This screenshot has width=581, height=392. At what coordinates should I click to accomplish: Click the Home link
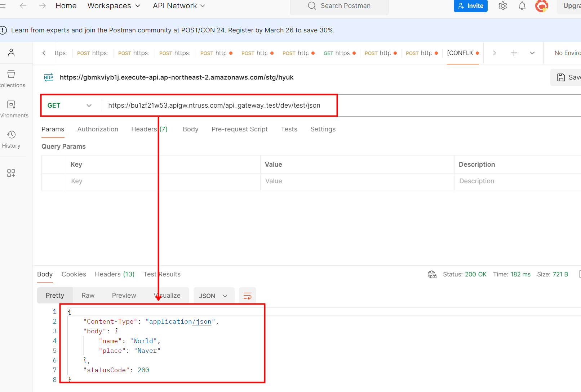(x=66, y=6)
